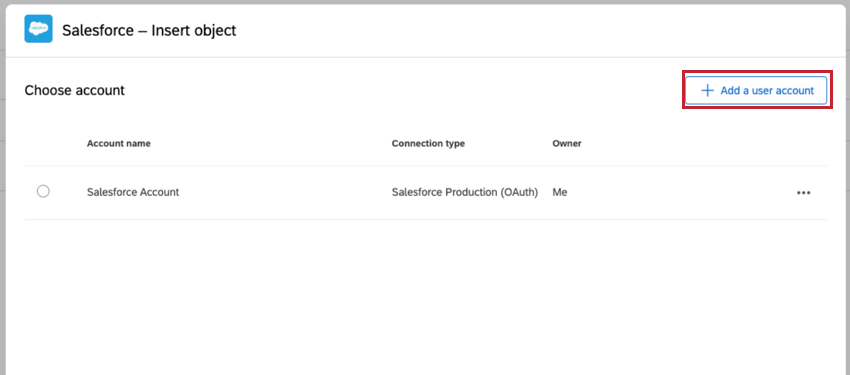Viewport: 850px width, 375px height.
Task: Click the plus icon in Add a user account
Action: coord(707,90)
